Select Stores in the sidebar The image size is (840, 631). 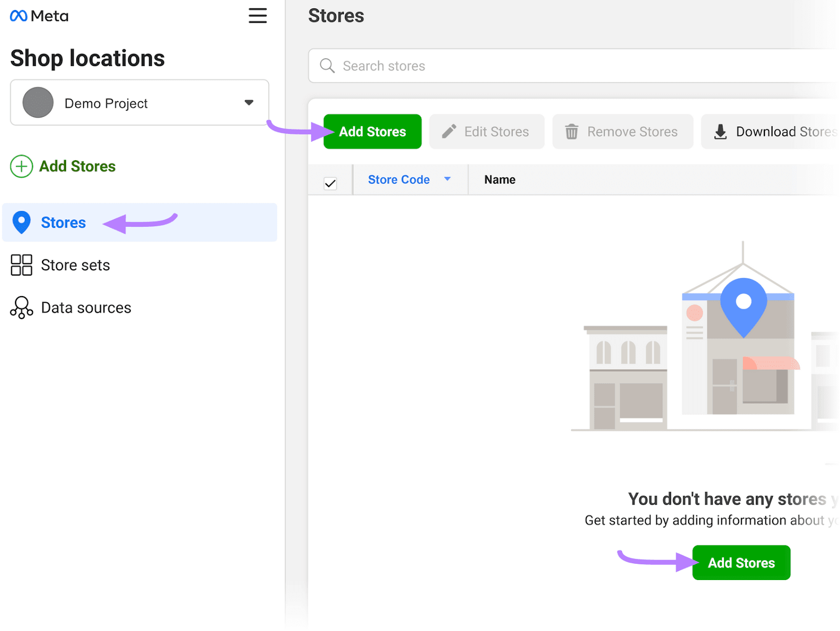[63, 223]
